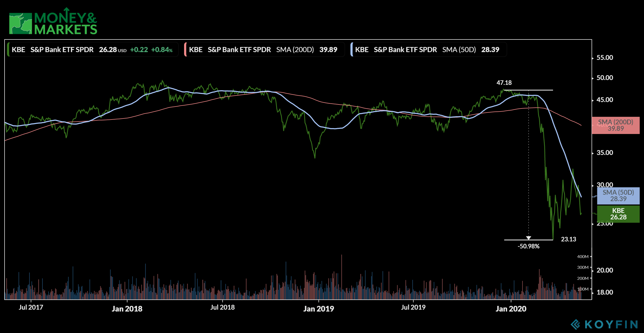Click the Jan 2019 date label
This screenshot has height=333, width=644.
pos(319,309)
